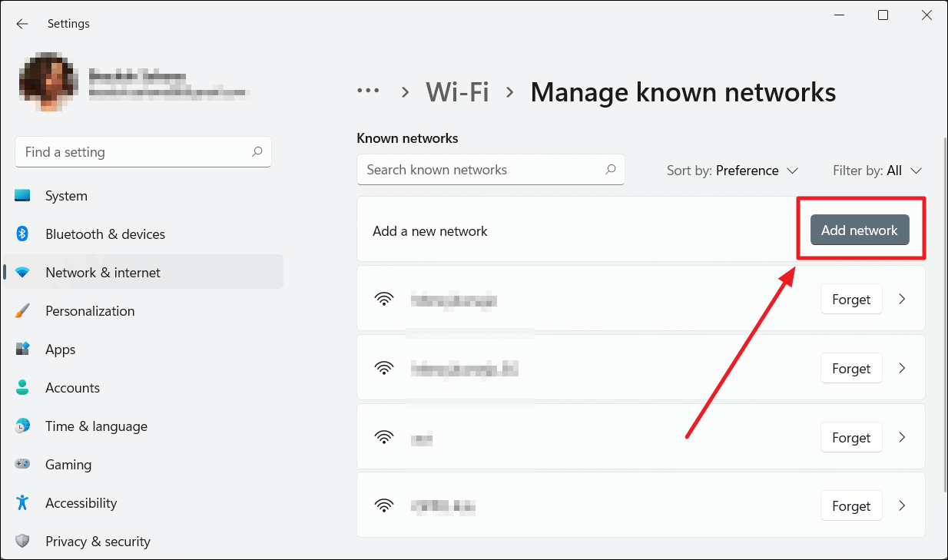Select the Privacy & security shield icon
948x560 pixels.
(x=23, y=541)
